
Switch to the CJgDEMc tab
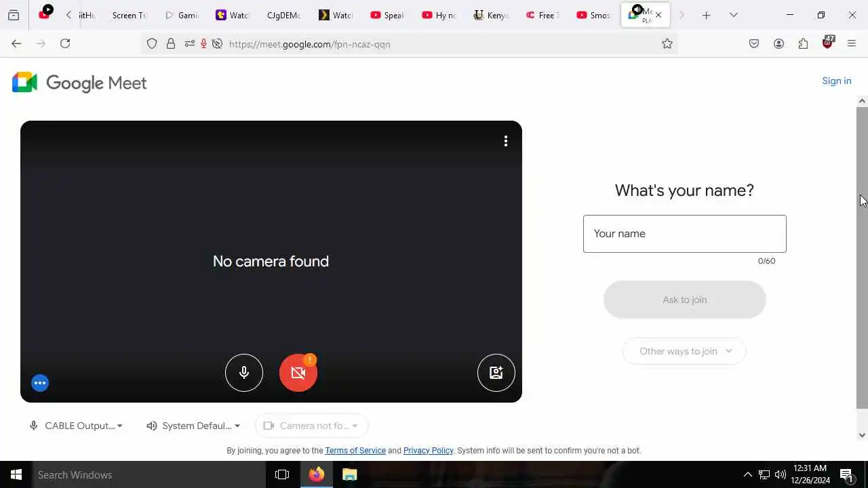click(x=283, y=15)
